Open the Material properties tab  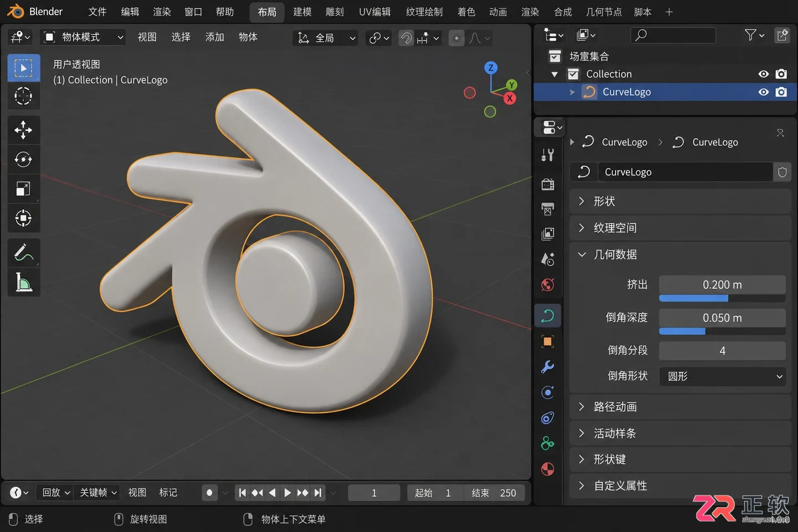[548, 469]
